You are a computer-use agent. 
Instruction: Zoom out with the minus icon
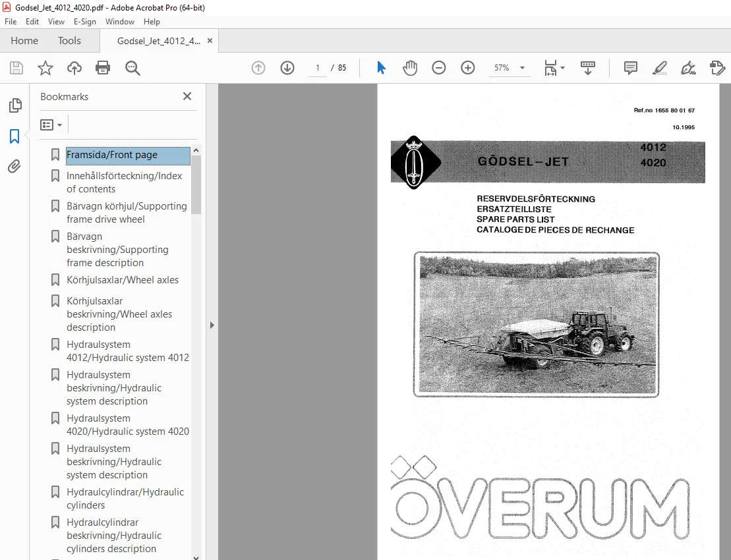[439, 68]
